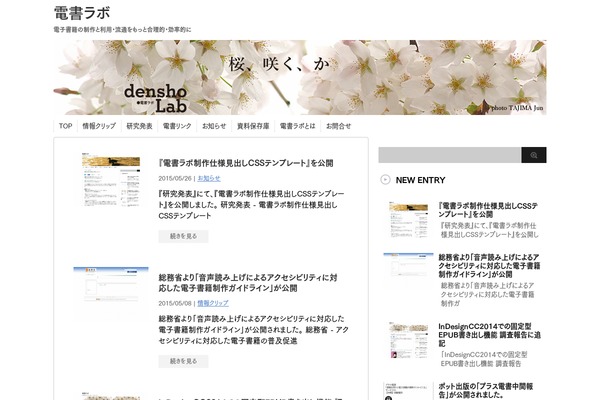Click tagline 電子書籍の制作と利用・流通をもっと合理的・効率的に
600x400 pixels.
[x=122, y=29]
